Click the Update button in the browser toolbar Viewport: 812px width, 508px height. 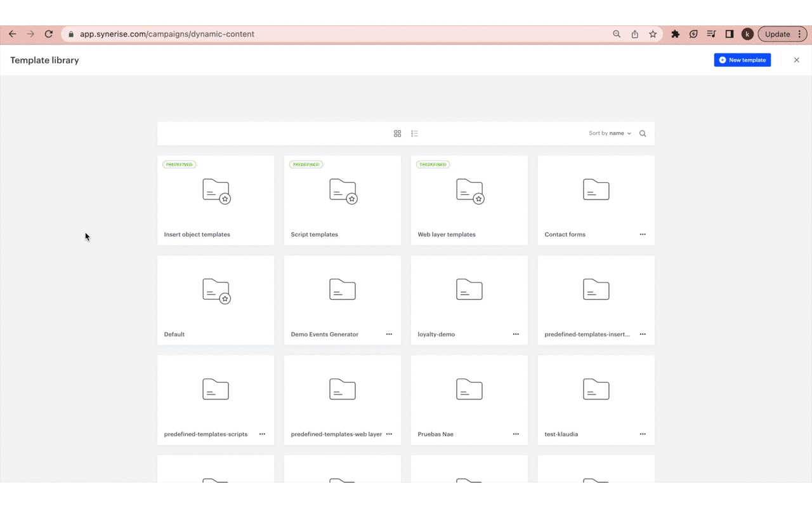[x=777, y=34]
